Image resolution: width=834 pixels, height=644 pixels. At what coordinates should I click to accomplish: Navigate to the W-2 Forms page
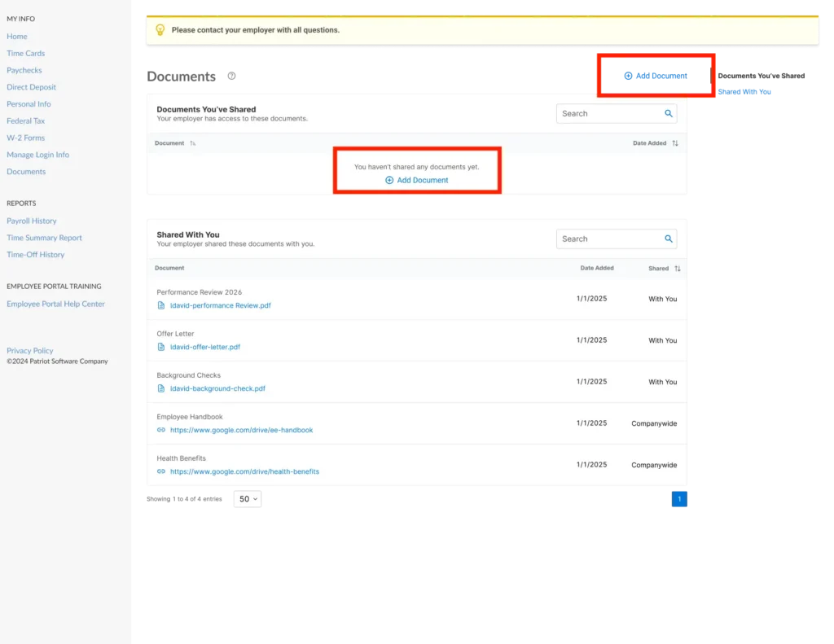pos(25,138)
